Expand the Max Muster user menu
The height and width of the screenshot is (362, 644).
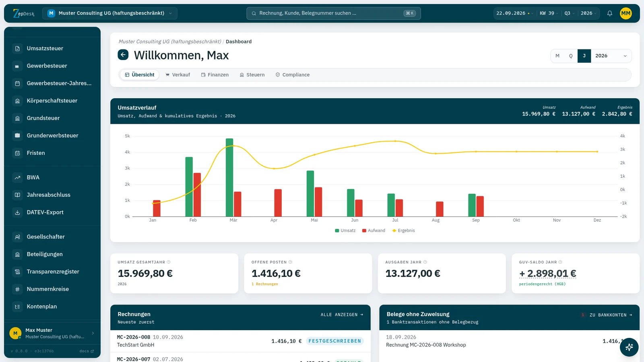(x=52, y=333)
